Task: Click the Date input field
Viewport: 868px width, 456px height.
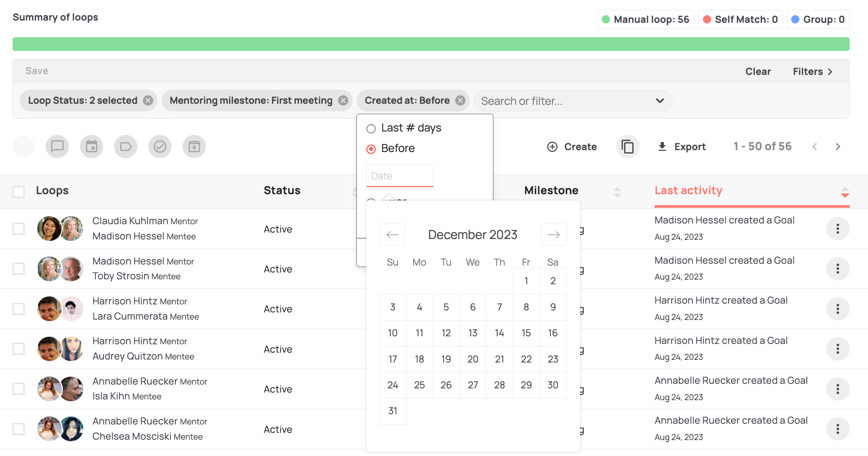Action: click(399, 176)
